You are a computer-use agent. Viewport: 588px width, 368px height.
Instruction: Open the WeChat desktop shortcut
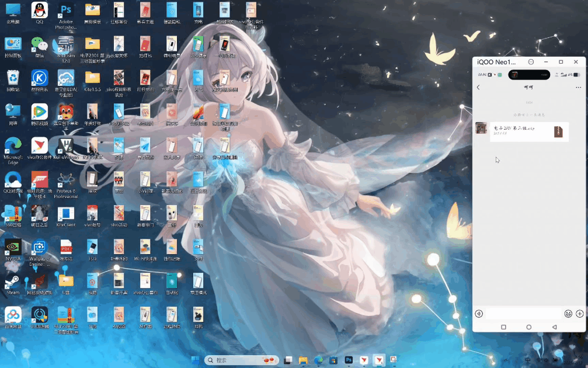[x=39, y=44]
